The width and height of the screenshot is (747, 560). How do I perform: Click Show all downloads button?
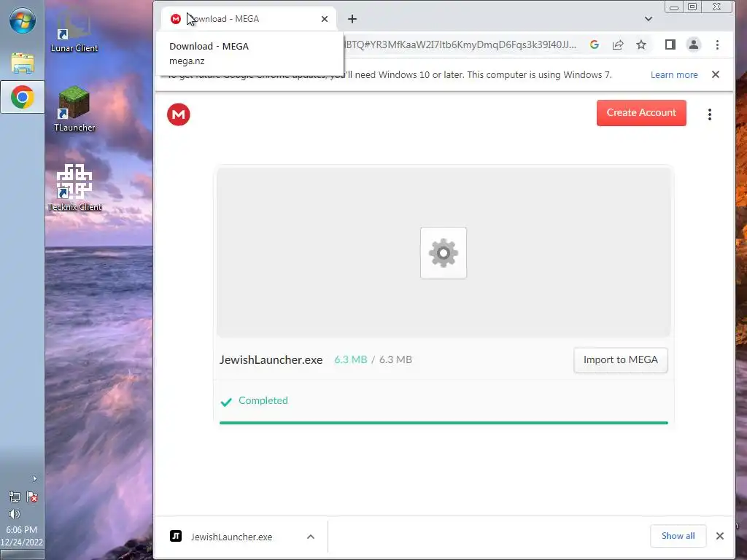coord(678,536)
